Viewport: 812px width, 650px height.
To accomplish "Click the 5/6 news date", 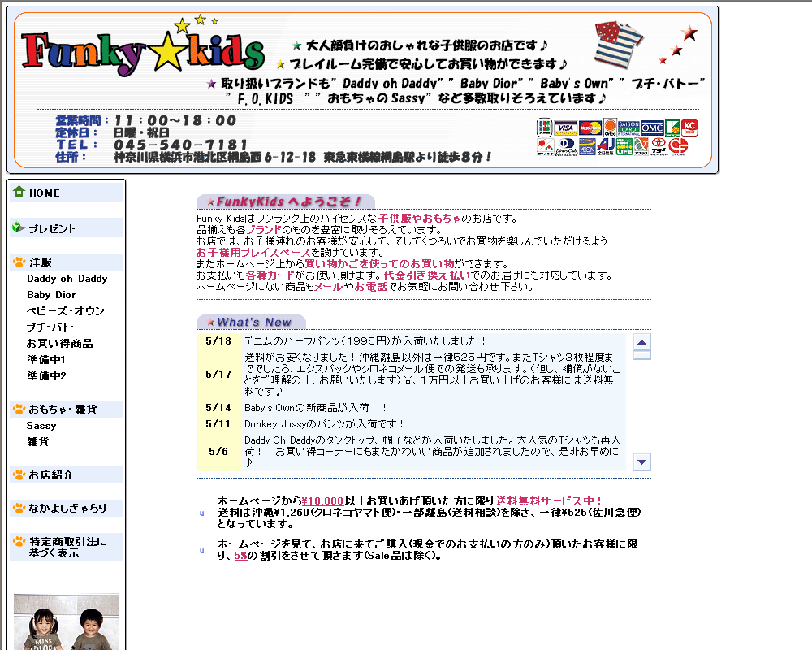I will [218, 452].
